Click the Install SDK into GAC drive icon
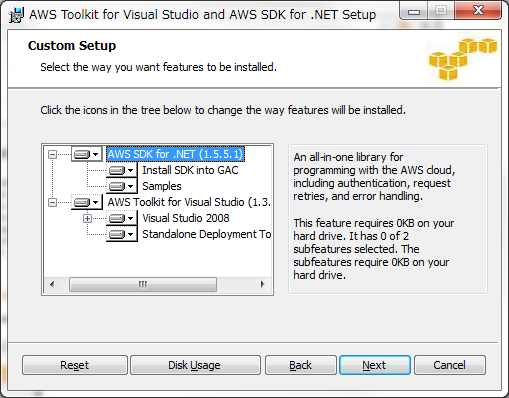Viewport: 509px width, 398px height. click(122, 170)
